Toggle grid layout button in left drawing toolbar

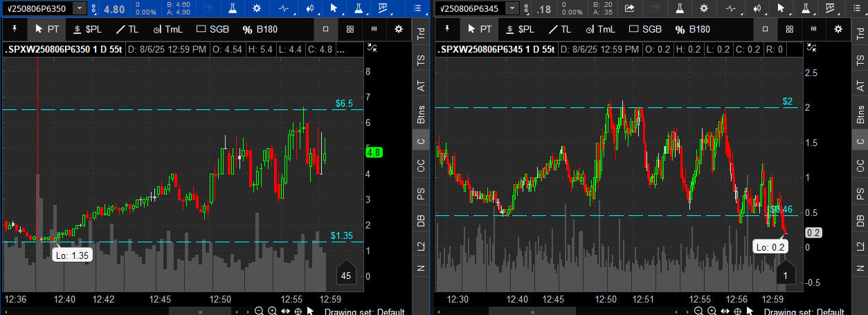(x=350, y=29)
